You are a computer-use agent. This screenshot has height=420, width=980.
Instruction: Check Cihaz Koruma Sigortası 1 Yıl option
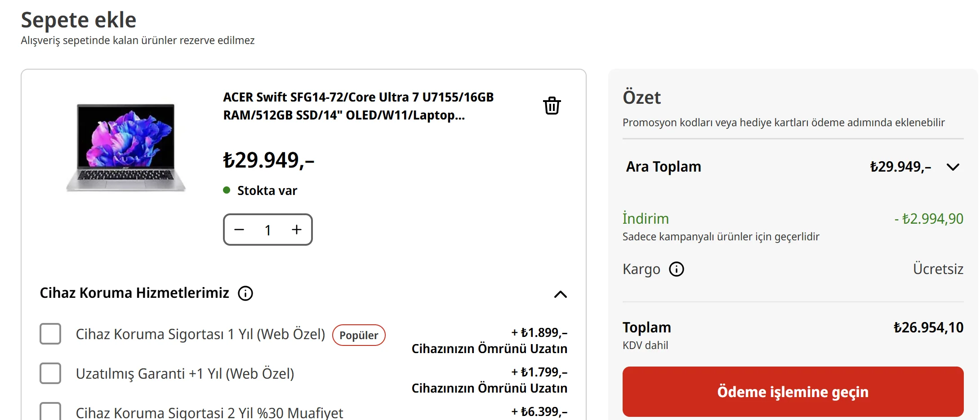point(50,334)
